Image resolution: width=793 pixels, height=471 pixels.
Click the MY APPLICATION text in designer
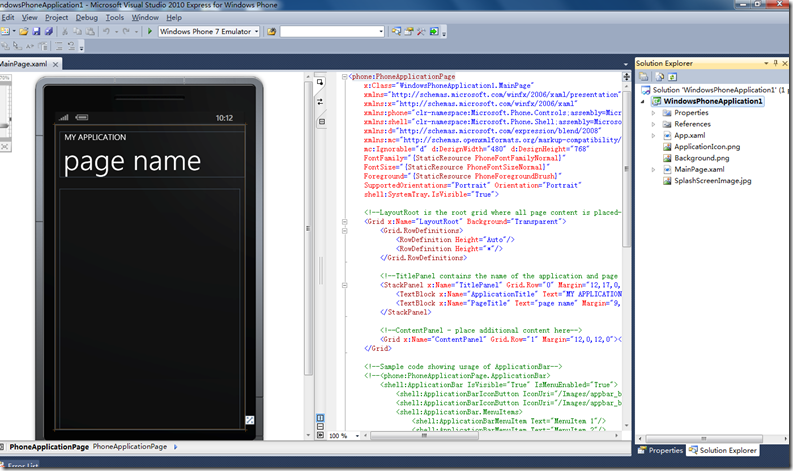pos(95,137)
